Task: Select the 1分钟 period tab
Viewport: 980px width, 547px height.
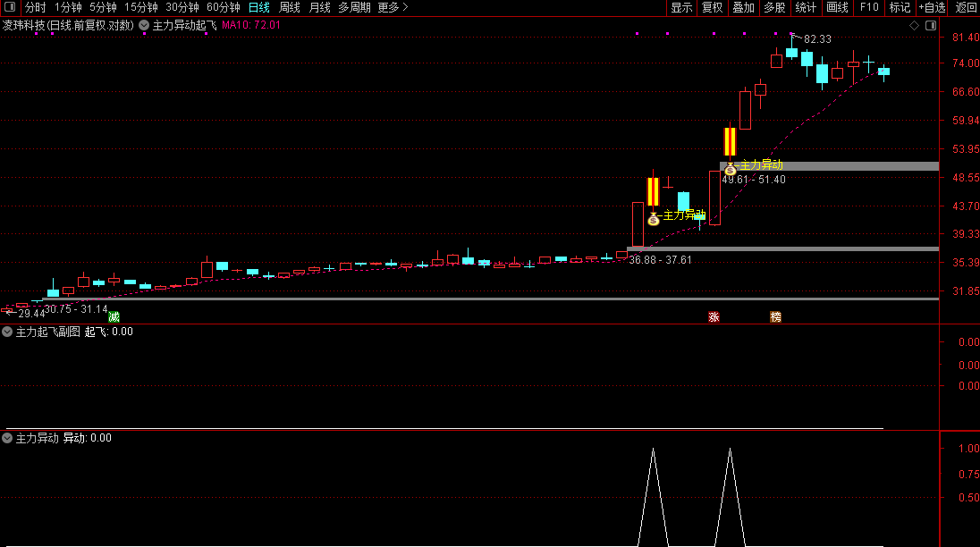Action: point(67,7)
